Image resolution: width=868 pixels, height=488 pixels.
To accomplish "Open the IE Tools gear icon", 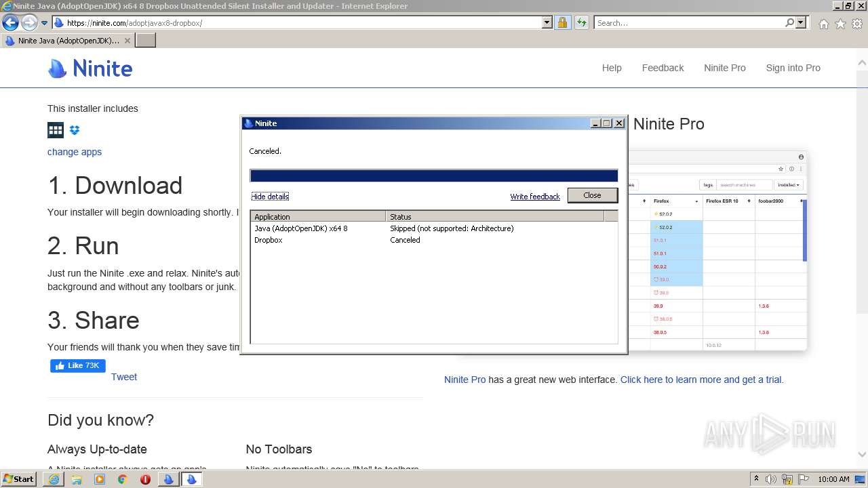I will pos(857,24).
